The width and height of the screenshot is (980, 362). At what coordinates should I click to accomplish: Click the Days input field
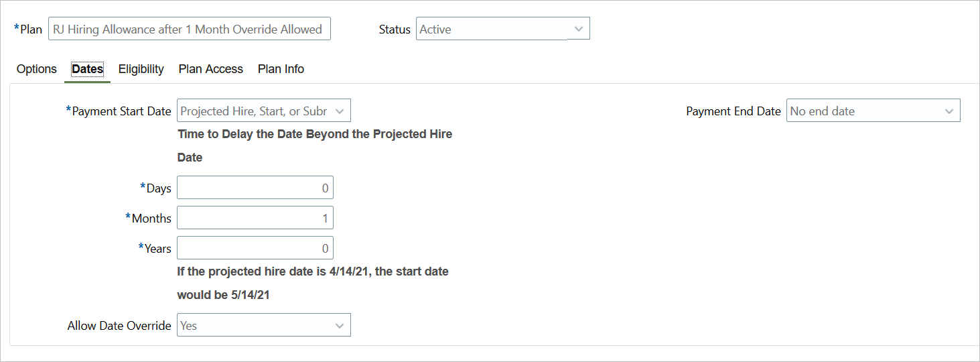(x=255, y=188)
